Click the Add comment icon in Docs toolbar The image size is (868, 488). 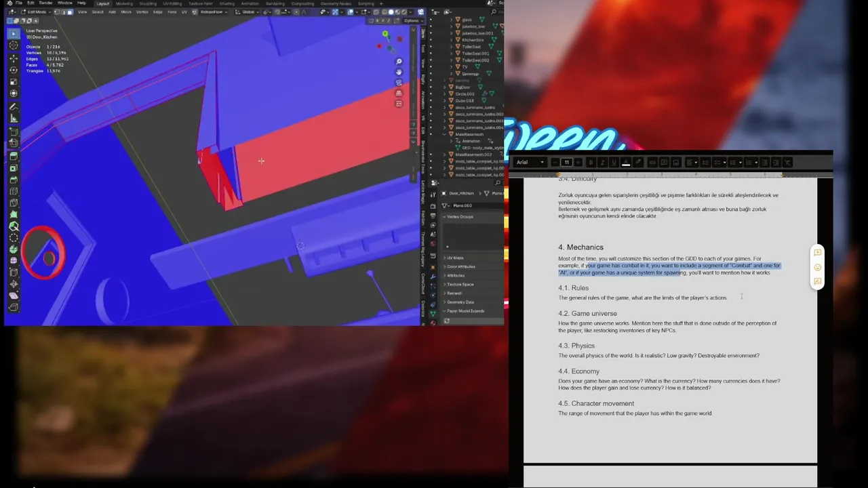[x=664, y=163]
